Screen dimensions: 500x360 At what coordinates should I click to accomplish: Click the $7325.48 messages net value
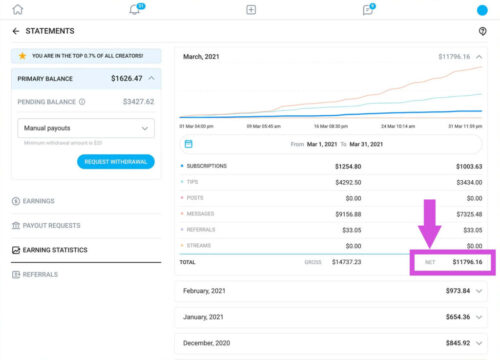[x=469, y=214]
